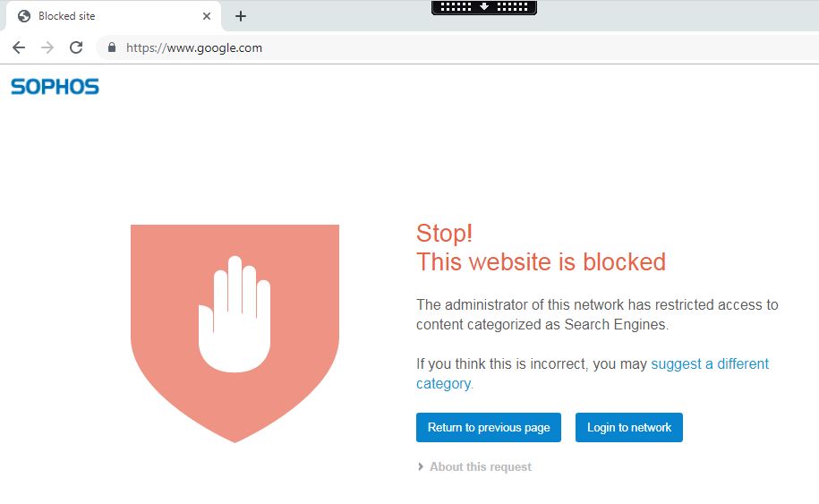Viewport: 819px width, 504px height.
Task: Click the globe favicon on the Blocked site tab
Action: (x=24, y=16)
